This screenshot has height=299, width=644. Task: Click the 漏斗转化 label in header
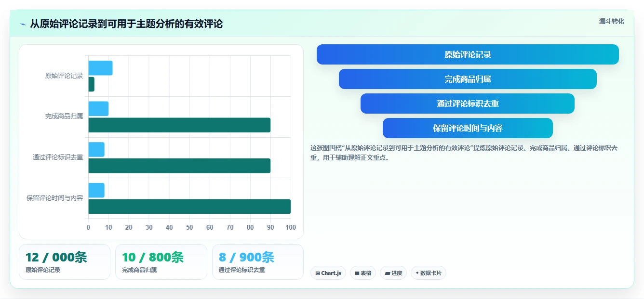(x=611, y=22)
